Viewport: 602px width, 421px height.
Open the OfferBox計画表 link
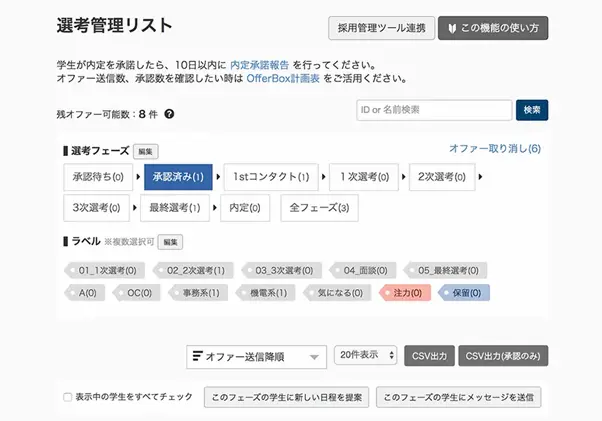(x=283, y=78)
